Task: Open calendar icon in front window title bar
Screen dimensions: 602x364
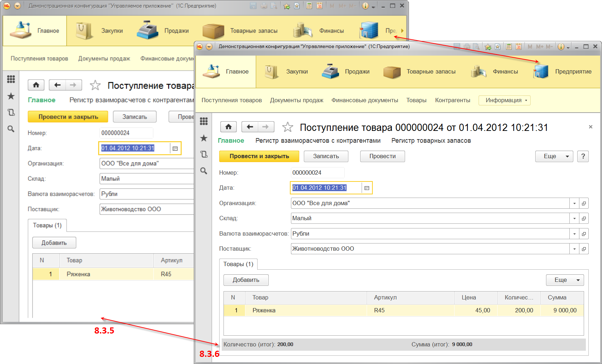Action: 518,47
